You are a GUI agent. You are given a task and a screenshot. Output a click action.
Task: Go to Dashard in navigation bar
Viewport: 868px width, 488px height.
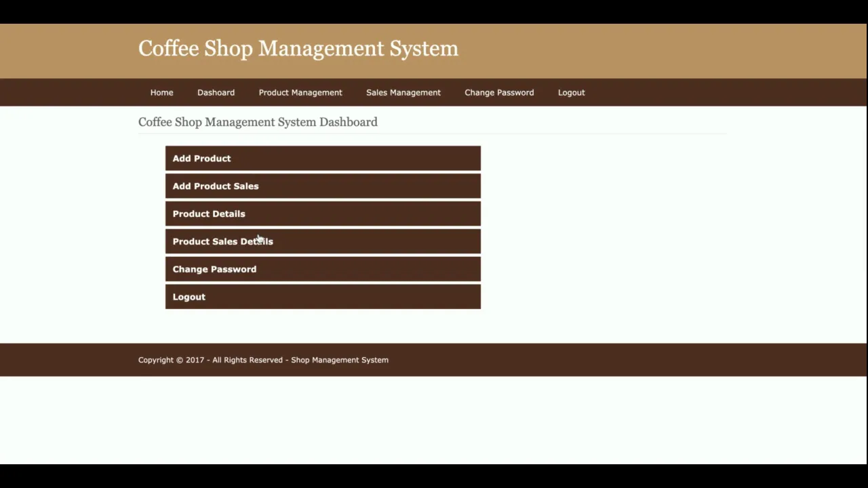216,92
